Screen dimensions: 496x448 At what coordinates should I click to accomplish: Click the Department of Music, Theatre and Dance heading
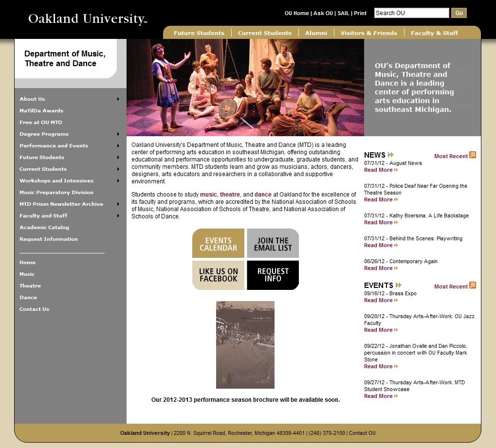(x=65, y=58)
